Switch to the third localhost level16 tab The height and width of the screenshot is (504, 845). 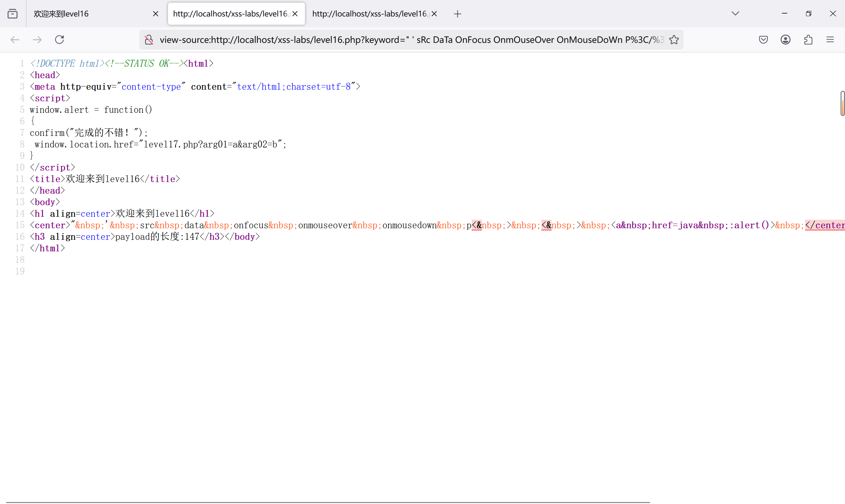369,14
